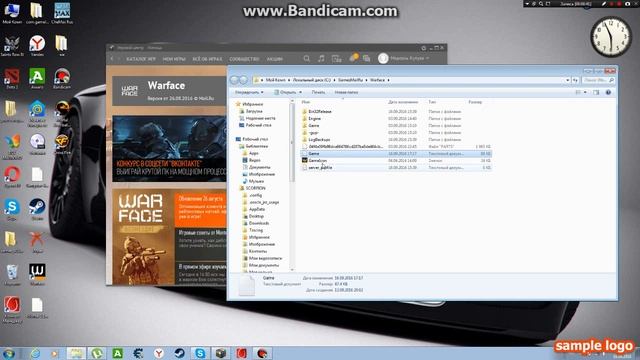Launch Yandex browser from the desktop
The width and height of the screenshot is (640, 360).
37,45
